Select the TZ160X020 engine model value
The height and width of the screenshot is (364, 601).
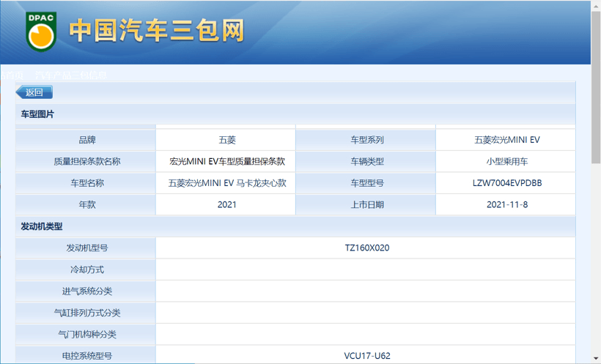(x=366, y=248)
